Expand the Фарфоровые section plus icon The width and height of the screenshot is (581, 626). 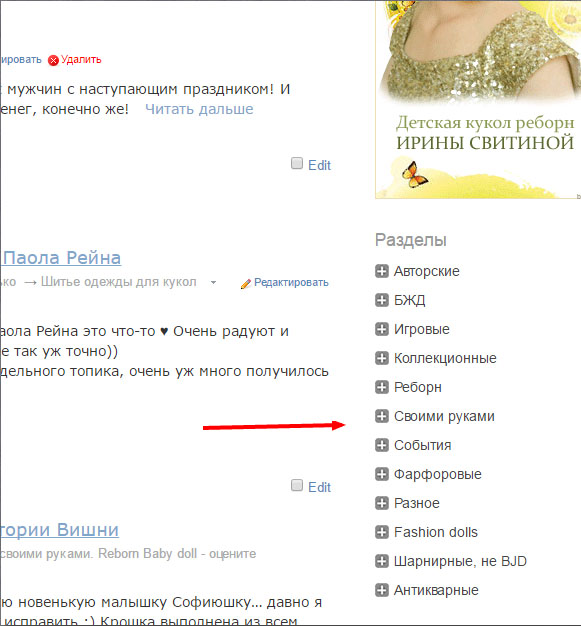(381, 474)
